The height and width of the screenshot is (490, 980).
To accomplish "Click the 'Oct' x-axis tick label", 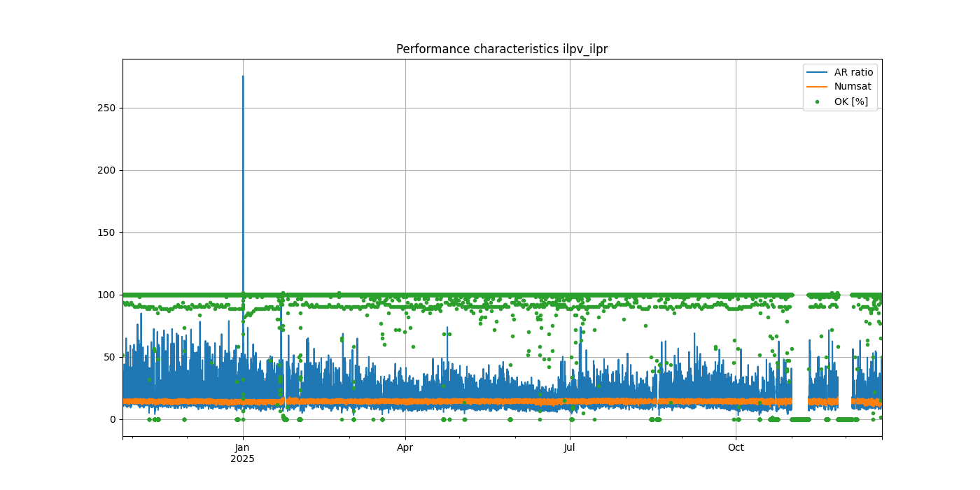I will (736, 447).
